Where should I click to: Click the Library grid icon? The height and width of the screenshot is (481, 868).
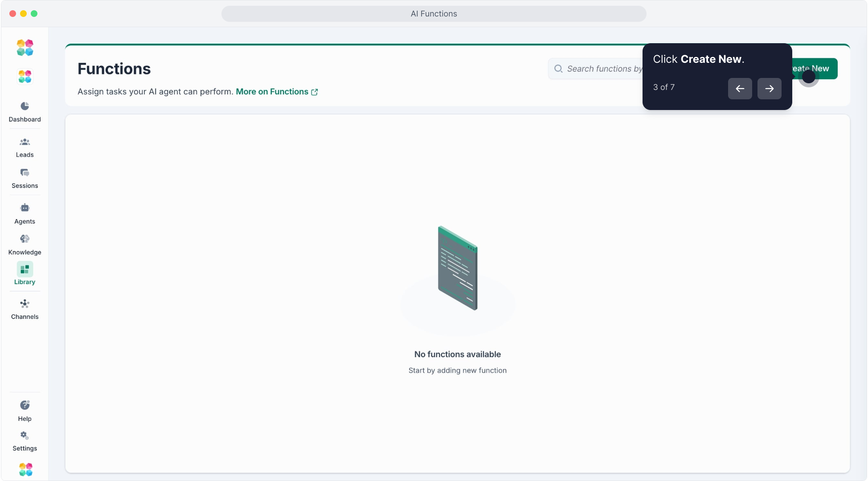pos(25,269)
